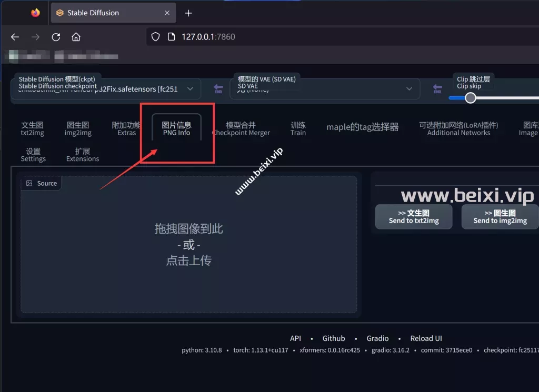Viewport: 539px width, 392px height.
Task: Click the commit 3715ece0 text
Action: click(446, 350)
